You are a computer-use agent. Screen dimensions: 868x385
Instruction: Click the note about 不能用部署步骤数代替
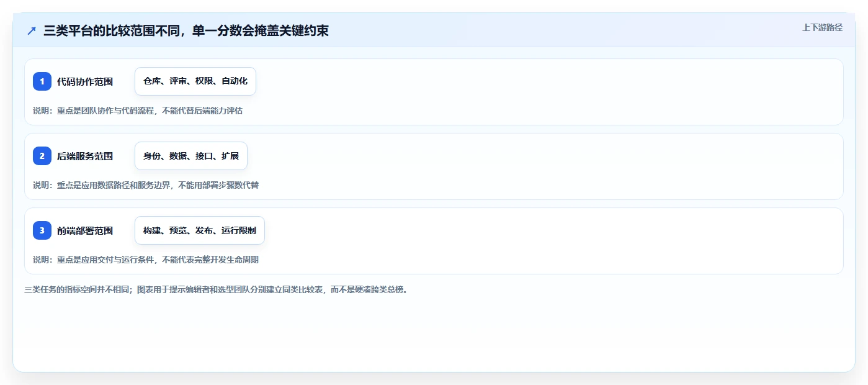pos(146,185)
